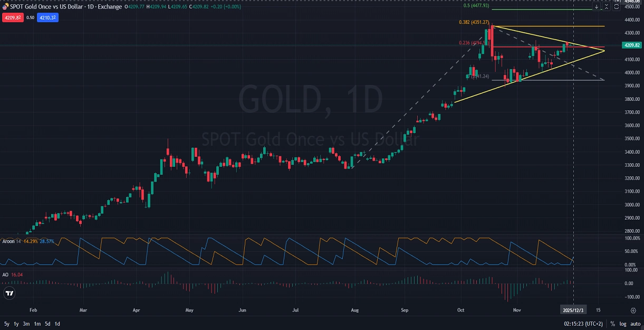Click the maximize pane icon in the top-right corner
The image size is (644, 330).
coord(617,7)
